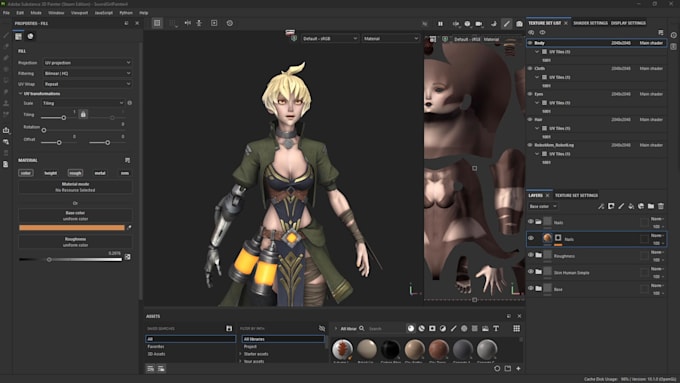Click the Base color uniform color button
Screen dimensions: 680x383
click(x=75, y=216)
